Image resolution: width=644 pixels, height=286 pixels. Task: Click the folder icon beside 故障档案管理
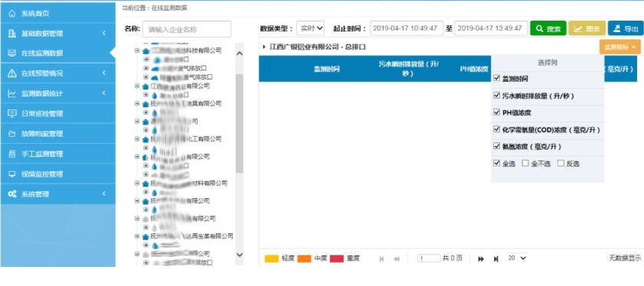(x=12, y=134)
